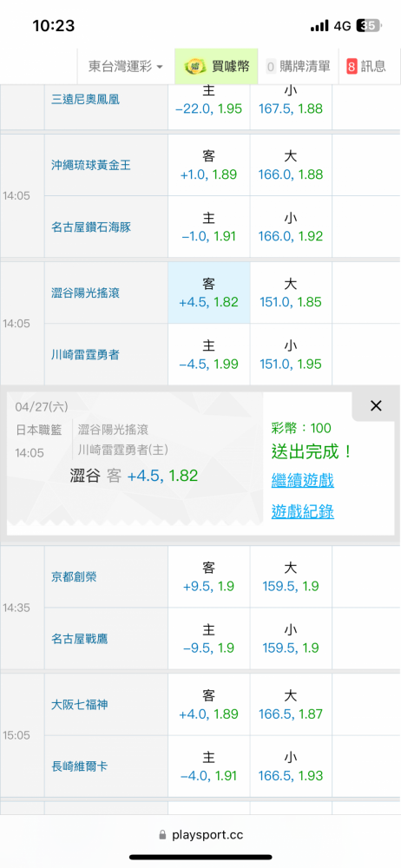Close the bet confirmation panel
This screenshot has width=401, height=868.
376,405
